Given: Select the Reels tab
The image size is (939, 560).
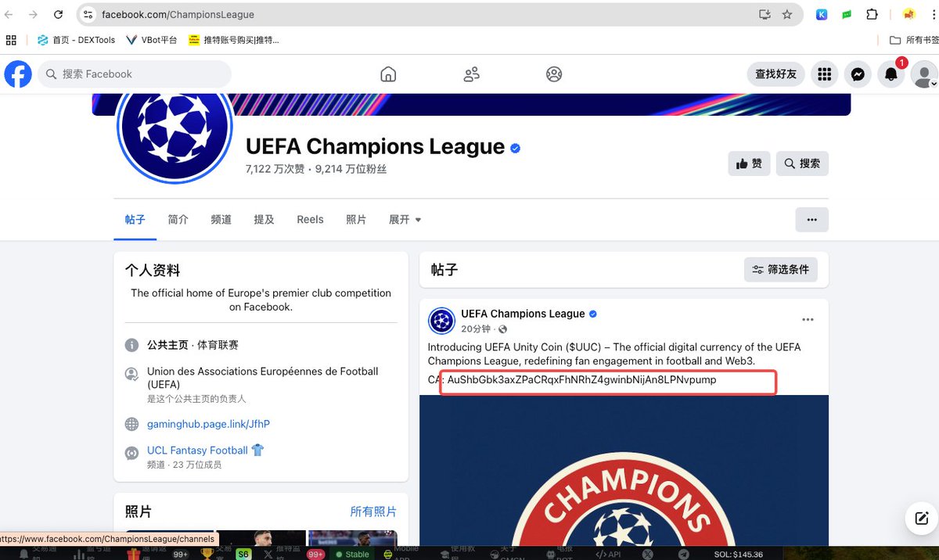Looking at the screenshot, I should (310, 220).
